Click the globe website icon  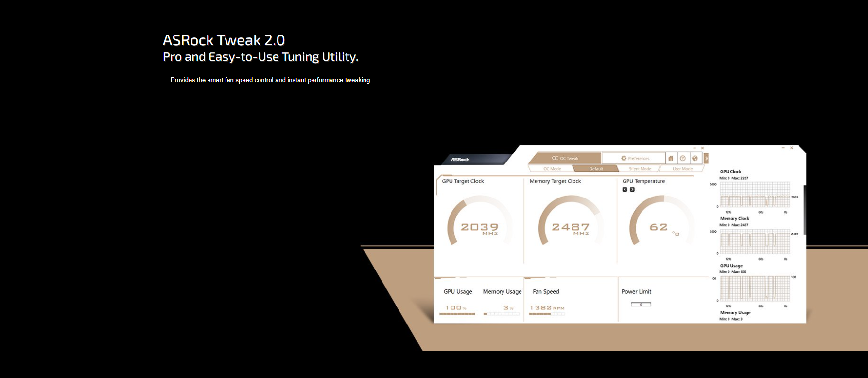tap(695, 158)
